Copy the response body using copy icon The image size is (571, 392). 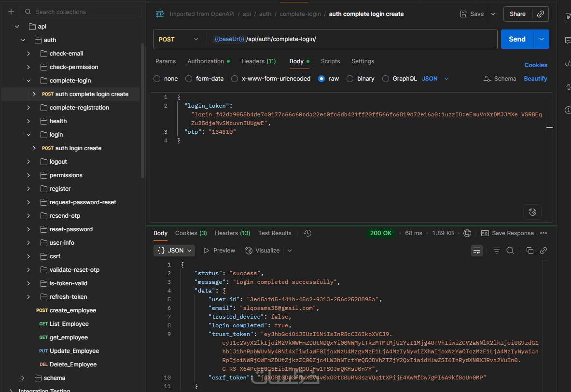[529, 251]
